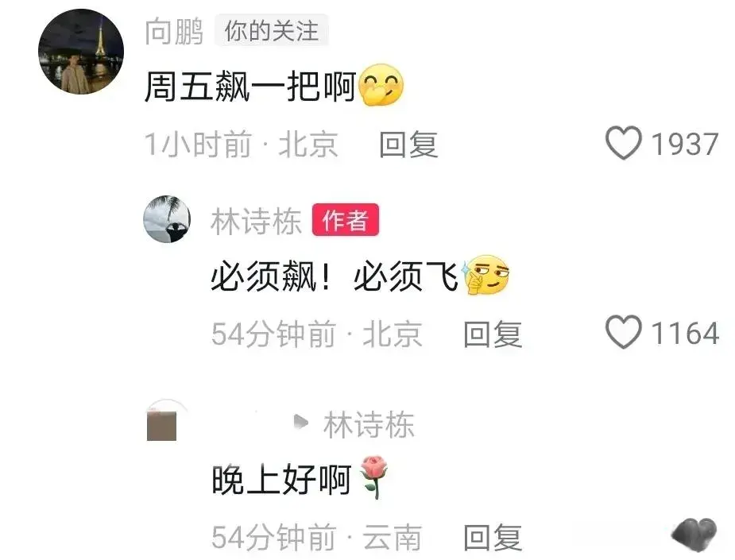Like 林诗栋's reply with heart icon
Viewport: 735px width, 560px height.
(624, 332)
